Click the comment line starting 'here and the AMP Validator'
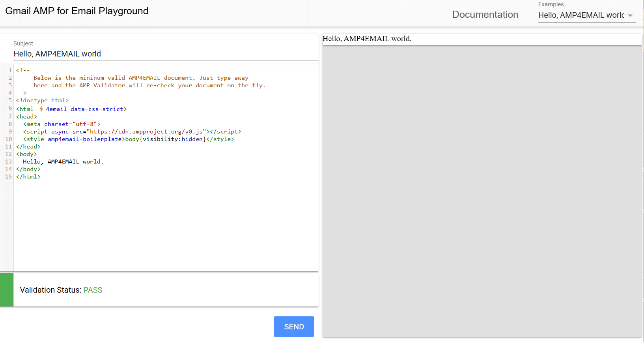The height and width of the screenshot is (342, 644). pos(149,85)
